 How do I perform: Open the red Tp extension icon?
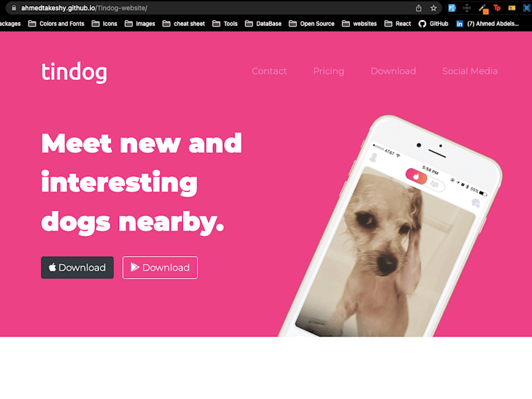tap(497, 8)
